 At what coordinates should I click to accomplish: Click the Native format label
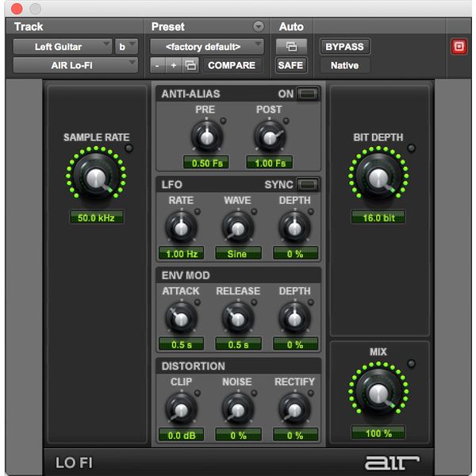[x=344, y=65]
